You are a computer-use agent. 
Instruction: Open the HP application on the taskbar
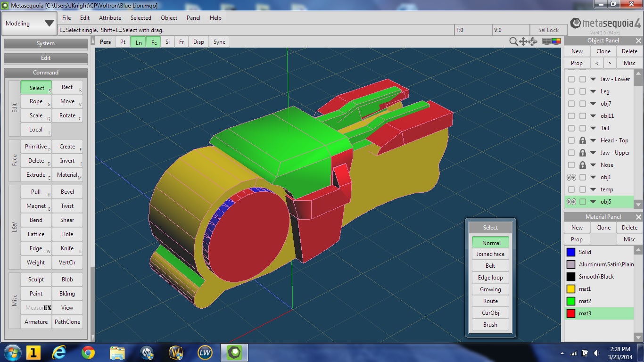147,353
